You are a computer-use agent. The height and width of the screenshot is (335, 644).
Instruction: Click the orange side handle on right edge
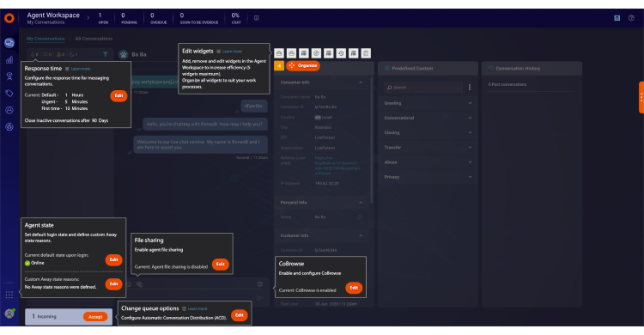click(641, 97)
